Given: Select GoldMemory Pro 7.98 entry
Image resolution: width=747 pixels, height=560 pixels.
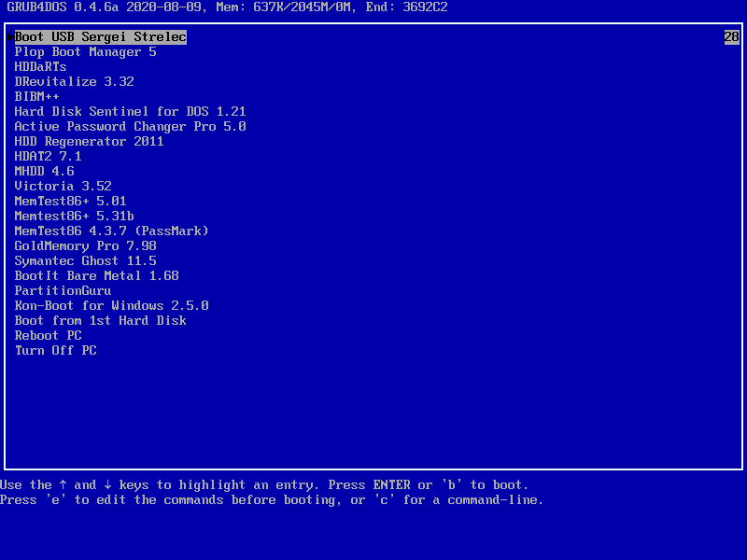Looking at the screenshot, I should 85,246.
